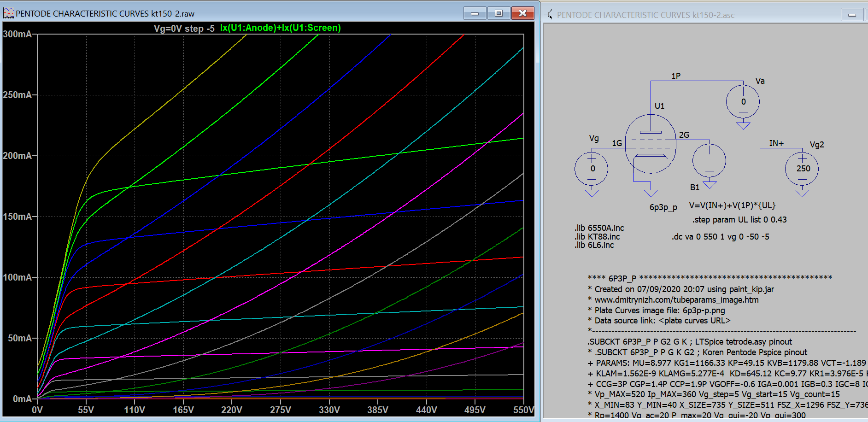Click the 300mA label on vertical axis

tap(17, 34)
